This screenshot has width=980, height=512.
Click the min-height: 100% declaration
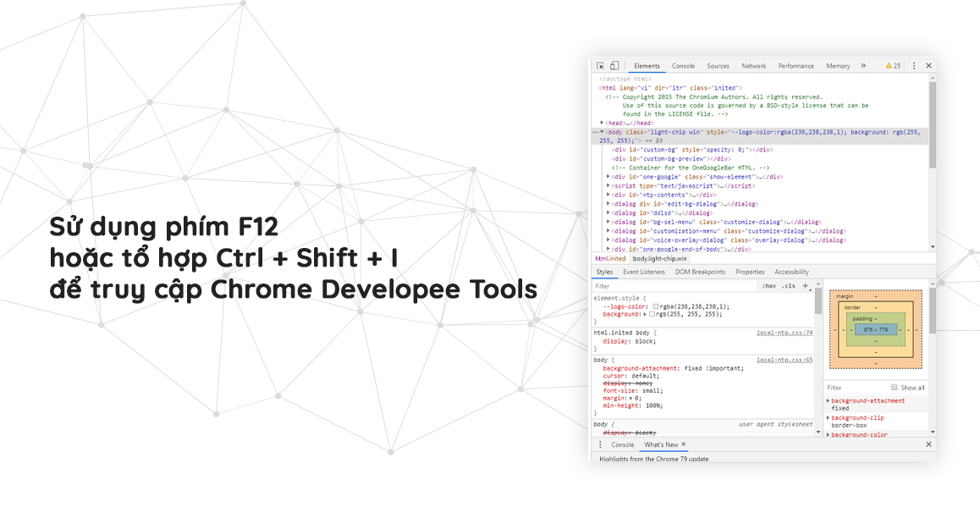tap(632, 405)
